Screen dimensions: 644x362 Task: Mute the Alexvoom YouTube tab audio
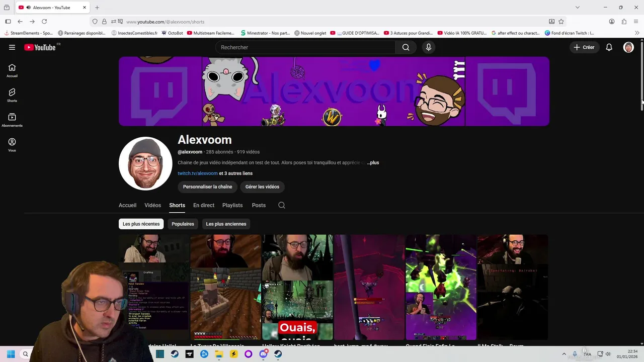coord(28,8)
